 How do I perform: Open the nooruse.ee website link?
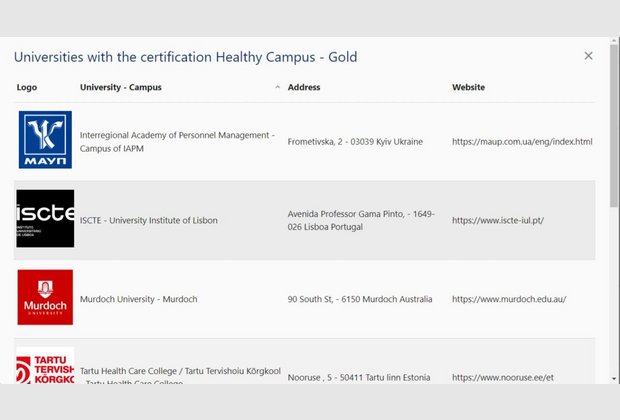coord(502,377)
